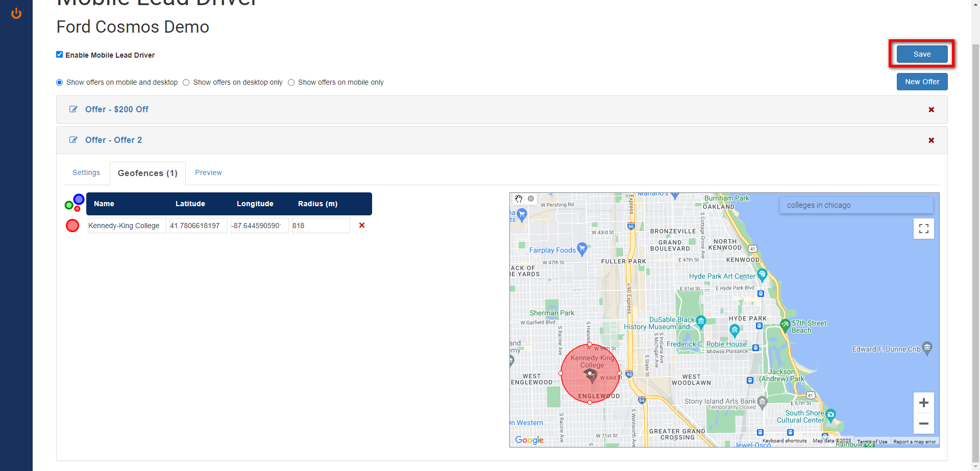Click edit icon for Offer - $200 Off
This screenshot has height=471, width=980.
tap(73, 109)
